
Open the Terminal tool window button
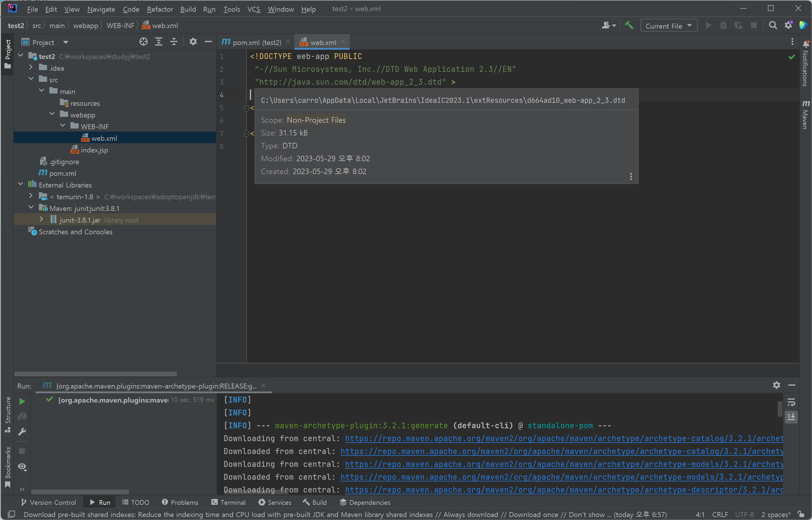(228, 502)
